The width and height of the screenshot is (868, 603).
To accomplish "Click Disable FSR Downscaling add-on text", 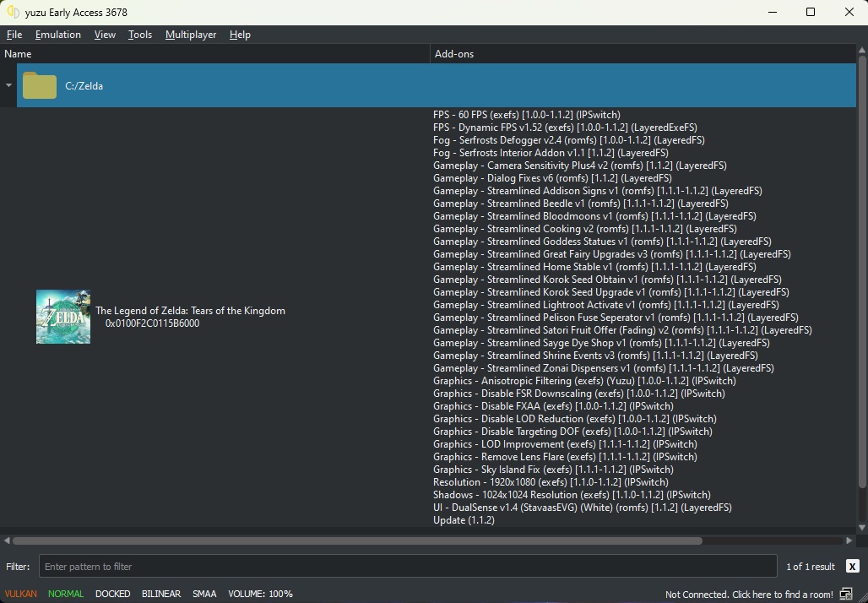I will pos(579,394).
